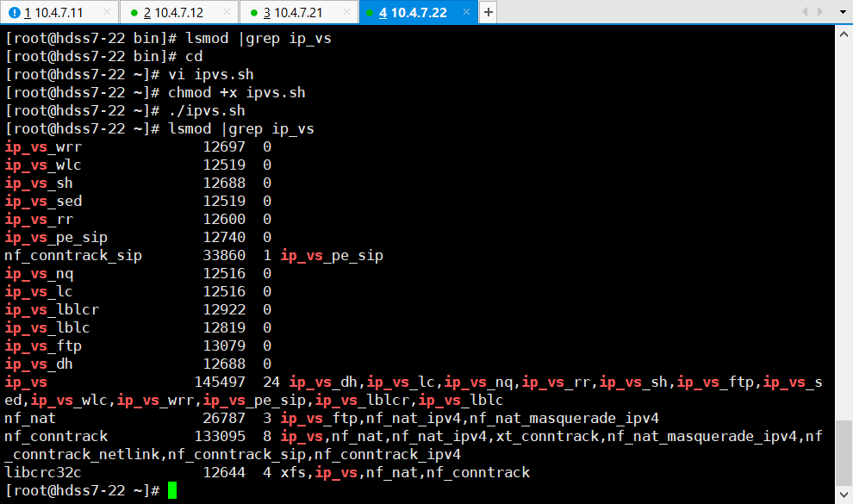This screenshot has width=853, height=504.
Task: Add a new session tab with plus button
Action: click(x=488, y=13)
